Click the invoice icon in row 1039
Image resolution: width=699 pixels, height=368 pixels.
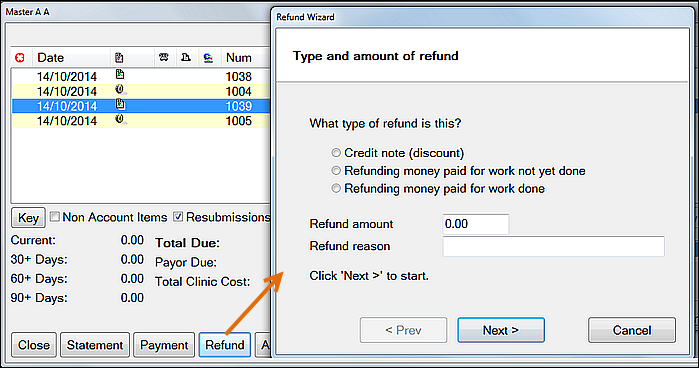tap(120, 104)
